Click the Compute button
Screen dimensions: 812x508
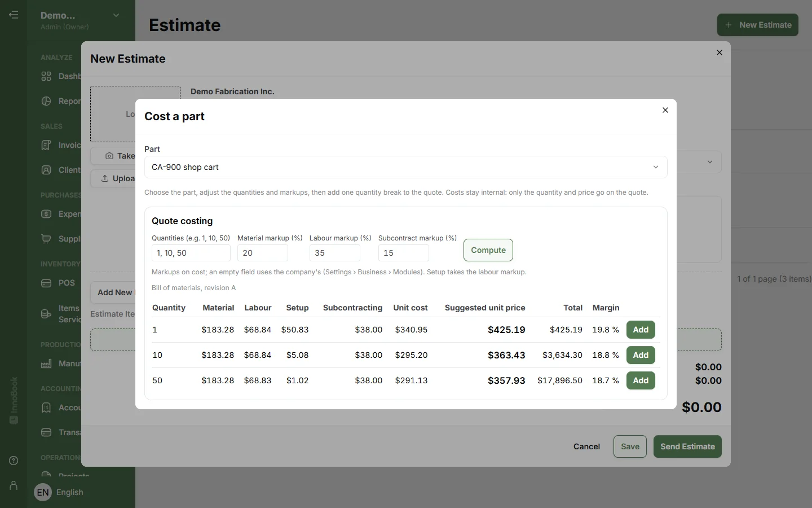point(488,250)
